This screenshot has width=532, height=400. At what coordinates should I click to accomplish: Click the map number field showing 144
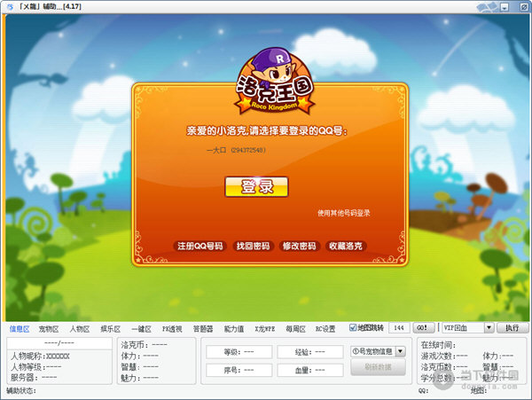(x=399, y=328)
